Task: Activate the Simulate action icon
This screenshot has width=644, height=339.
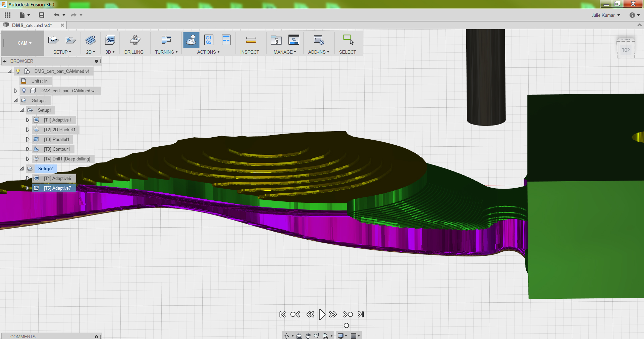Action: tap(191, 40)
